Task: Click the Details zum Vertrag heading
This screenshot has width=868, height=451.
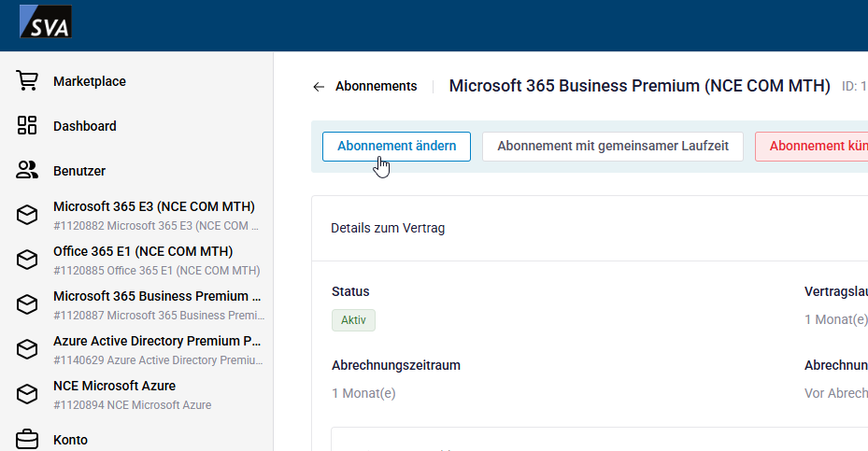Action: 388,228
